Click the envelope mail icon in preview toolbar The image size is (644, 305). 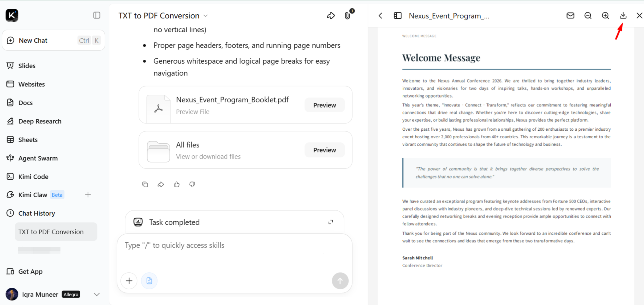570,16
